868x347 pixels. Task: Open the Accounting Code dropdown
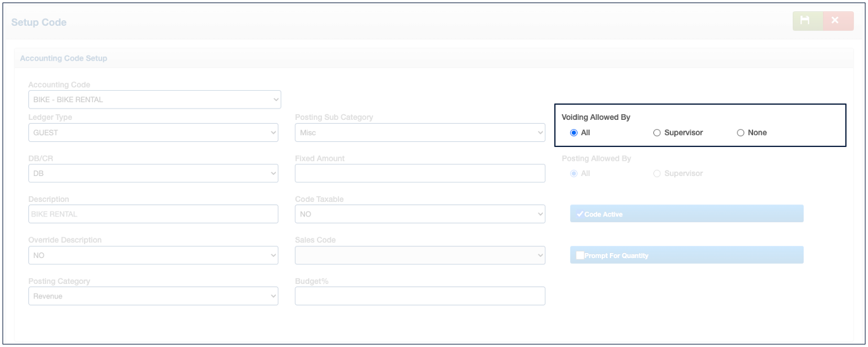pos(154,100)
